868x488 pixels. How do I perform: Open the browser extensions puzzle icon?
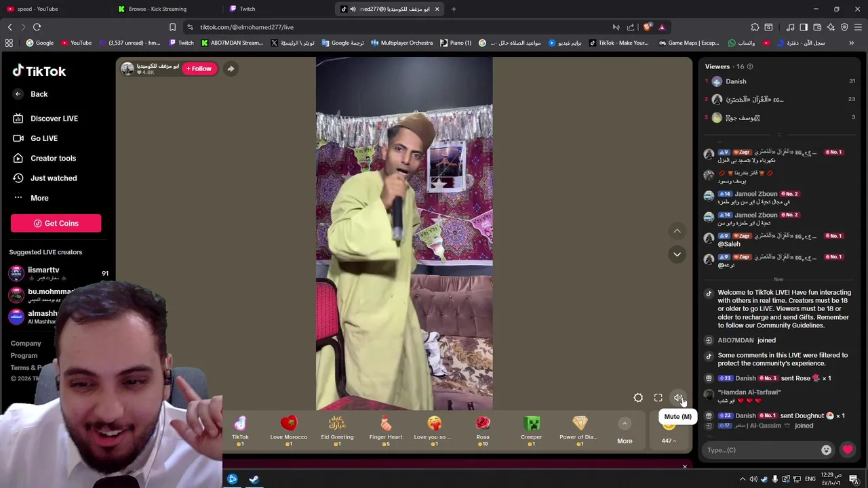click(755, 27)
